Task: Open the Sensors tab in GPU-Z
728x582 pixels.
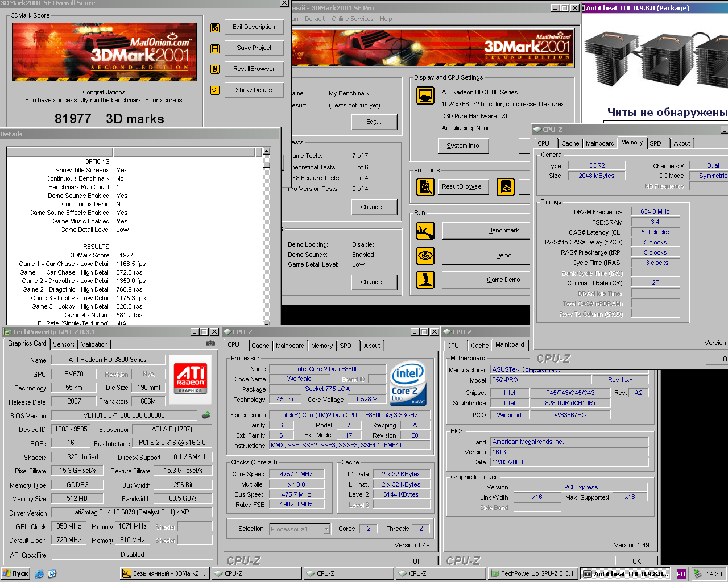Action: [64, 344]
